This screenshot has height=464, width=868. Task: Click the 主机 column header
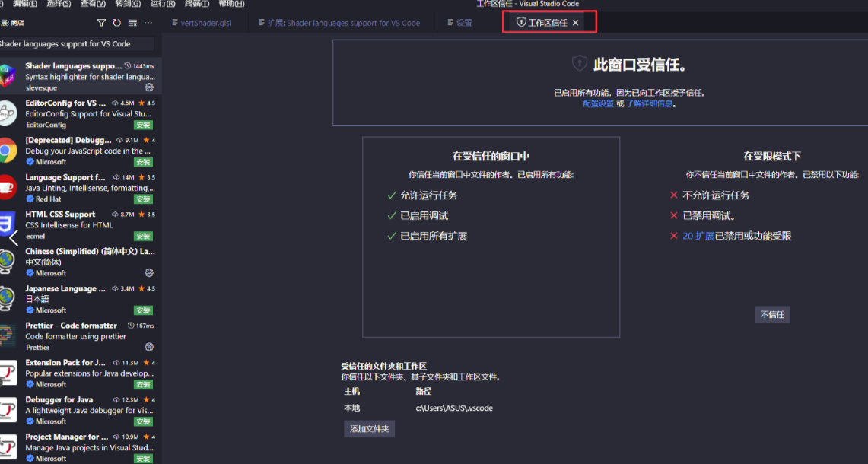tap(351, 392)
